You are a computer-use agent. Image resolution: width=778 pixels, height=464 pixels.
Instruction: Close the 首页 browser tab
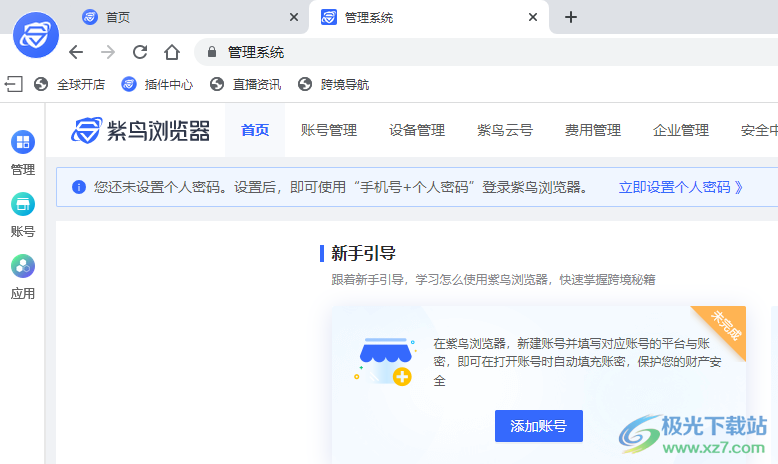[x=294, y=17]
